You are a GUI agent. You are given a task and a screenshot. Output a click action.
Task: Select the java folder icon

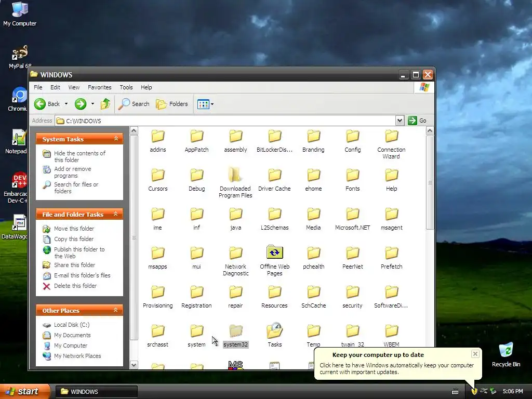point(235,214)
